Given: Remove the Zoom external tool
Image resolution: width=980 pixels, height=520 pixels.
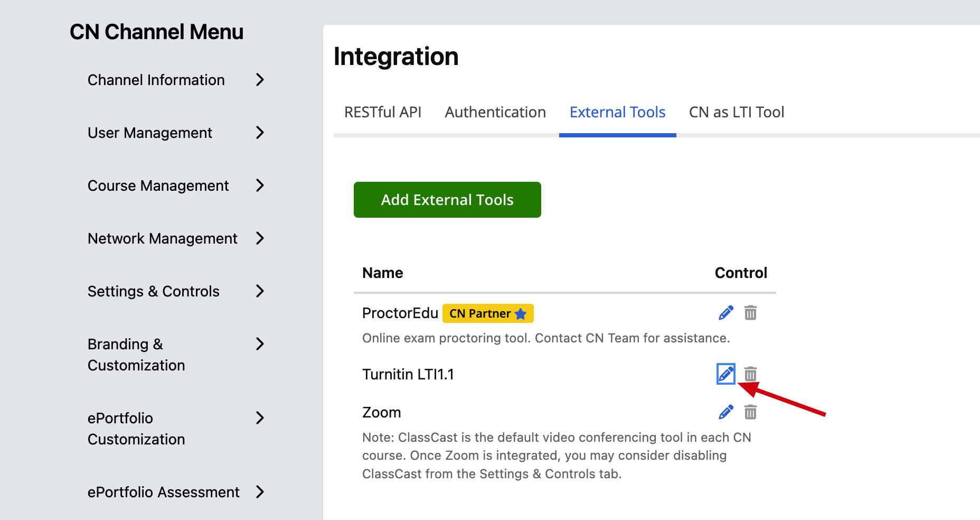Looking at the screenshot, I should [750, 412].
